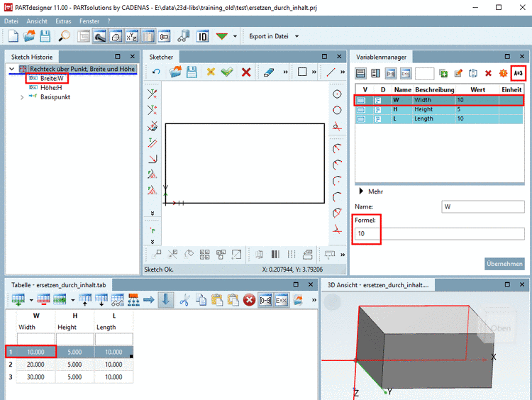Viewport: 532px width, 400px height.
Task: Select table cell 20.000 in row 2
Action: (x=35, y=365)
